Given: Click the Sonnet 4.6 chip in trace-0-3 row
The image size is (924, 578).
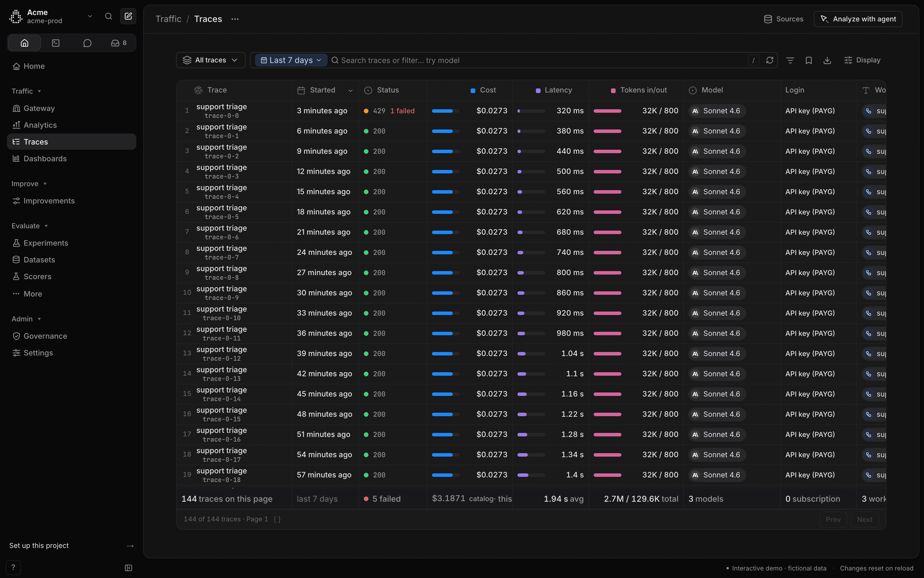Looking at the screenshot, I should (717, 172).
